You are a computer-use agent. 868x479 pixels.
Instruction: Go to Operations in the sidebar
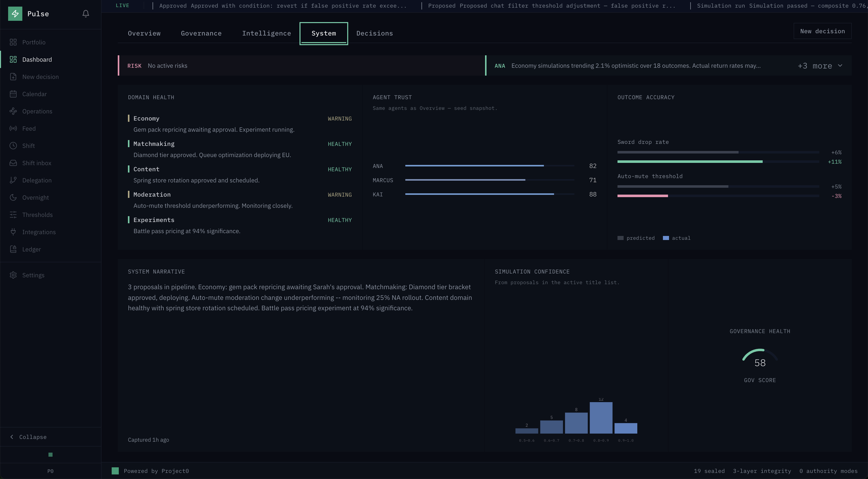(x=51, y=111)
